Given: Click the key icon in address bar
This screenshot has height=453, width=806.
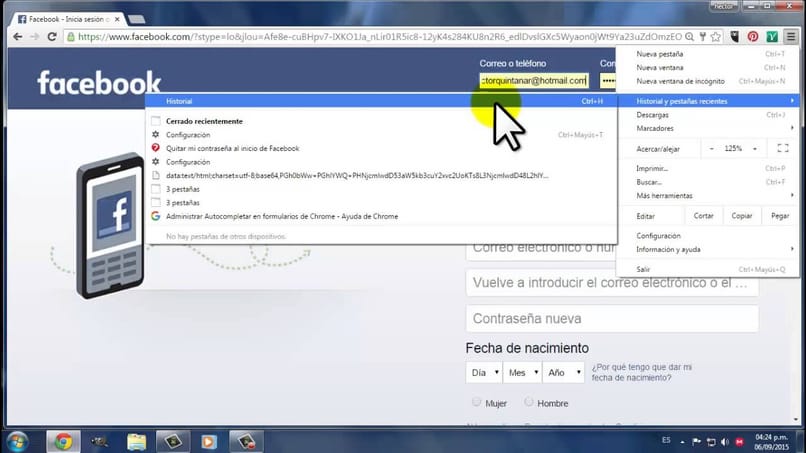Looking at the screenshot, I should 703,37.
